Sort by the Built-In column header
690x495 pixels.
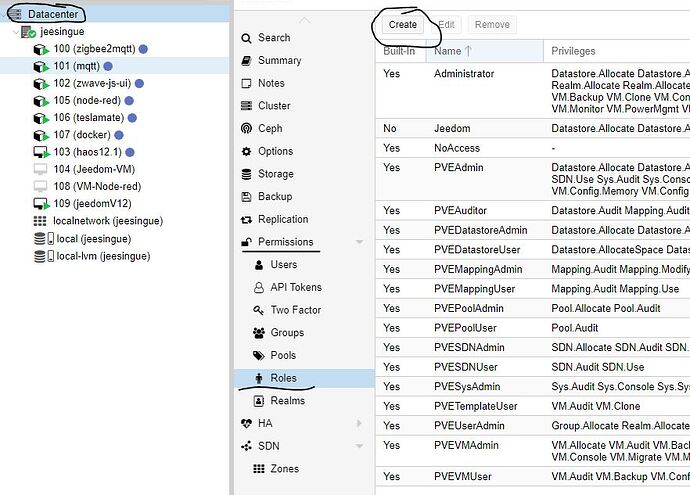coord(400,51)
